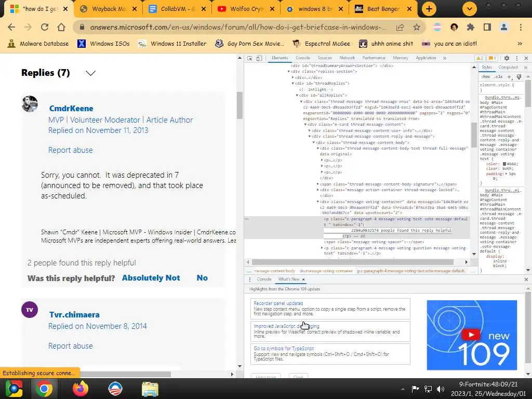This screenshot has height=399, width=532.
Task: Close the What's New drawer tab
Action: click(x=303, y=280)
